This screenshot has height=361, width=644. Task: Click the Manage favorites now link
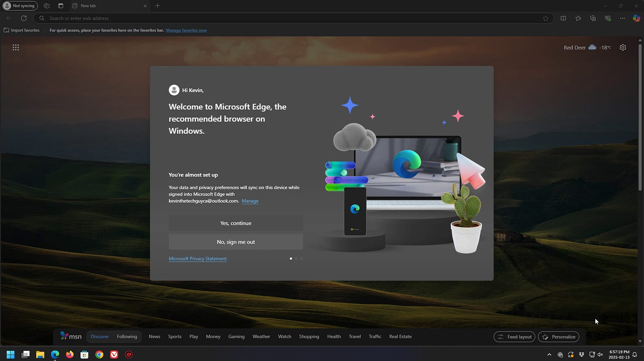(186, 30)
